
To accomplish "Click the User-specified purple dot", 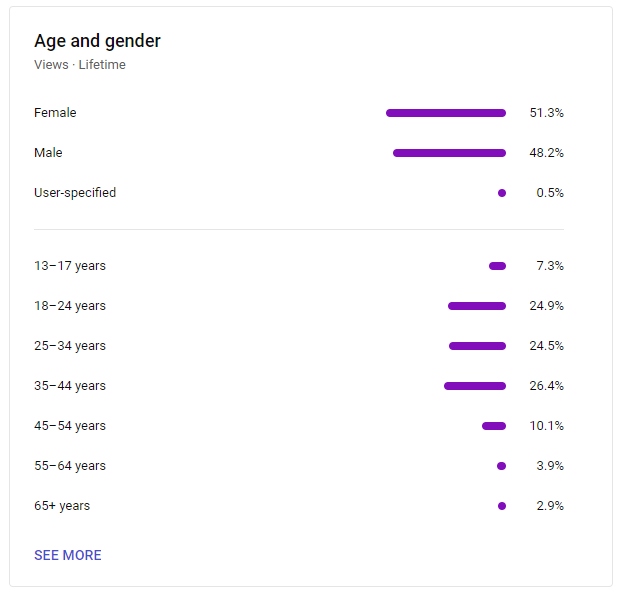I will [x=502, y=193].
